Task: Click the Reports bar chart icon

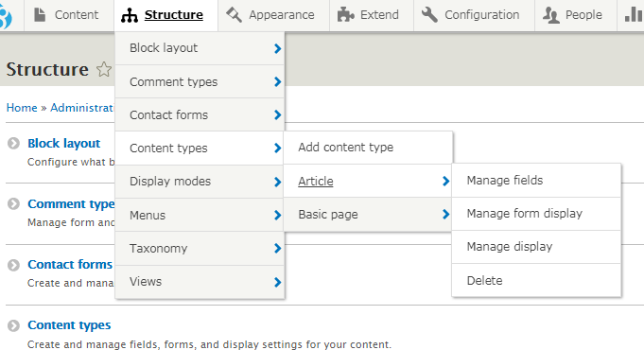Action: tap(635, 15)
